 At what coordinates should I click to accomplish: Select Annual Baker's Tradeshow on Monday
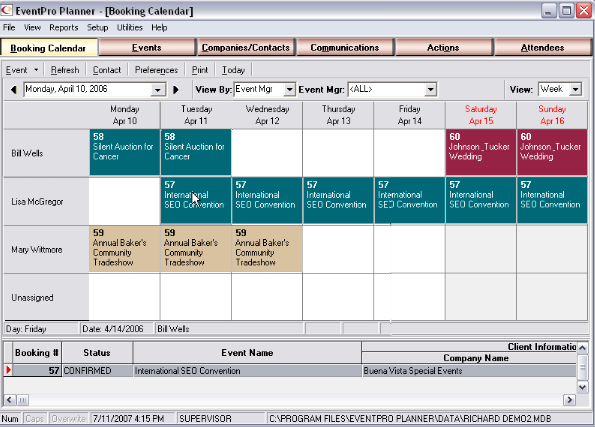click(x=125, y=249)
